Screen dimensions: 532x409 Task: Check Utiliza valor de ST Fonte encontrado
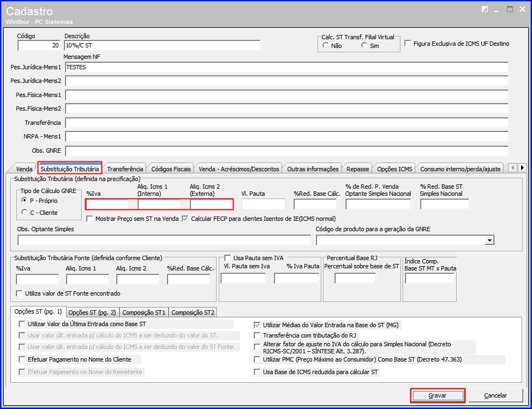[x=19, y=293]
